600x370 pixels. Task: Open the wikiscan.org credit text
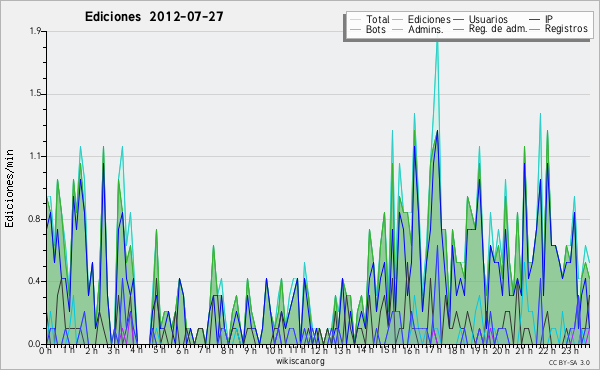pyautogui.click(x=300, y=361)
